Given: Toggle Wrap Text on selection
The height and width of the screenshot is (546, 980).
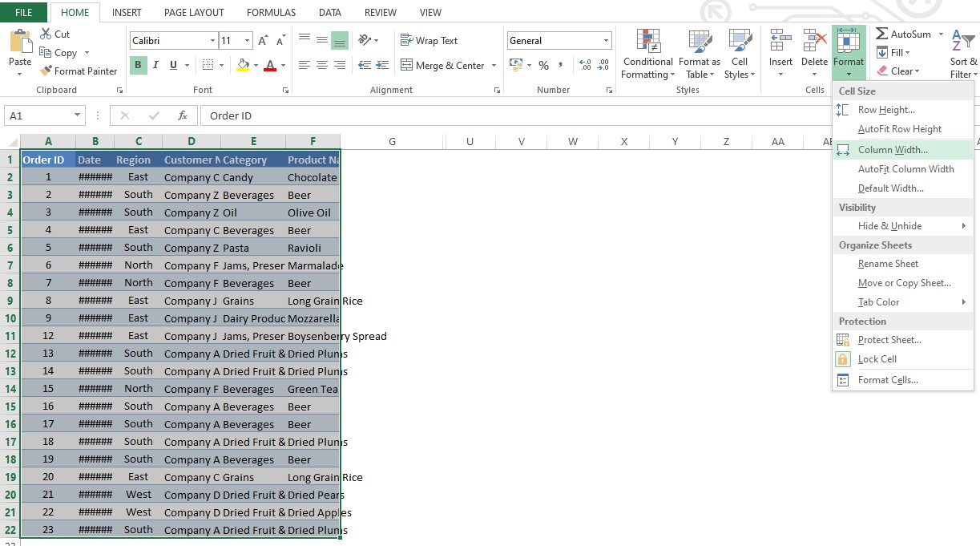Looking at the screenshot, I should 430,40.
